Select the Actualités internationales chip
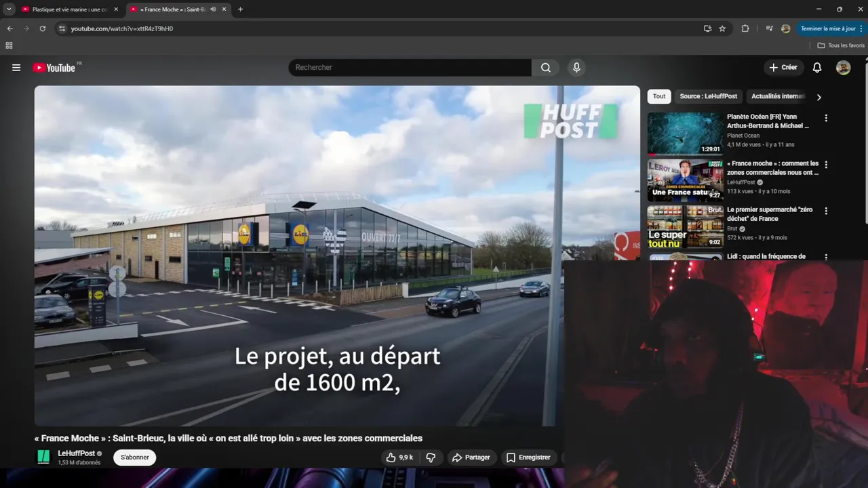 778,96
